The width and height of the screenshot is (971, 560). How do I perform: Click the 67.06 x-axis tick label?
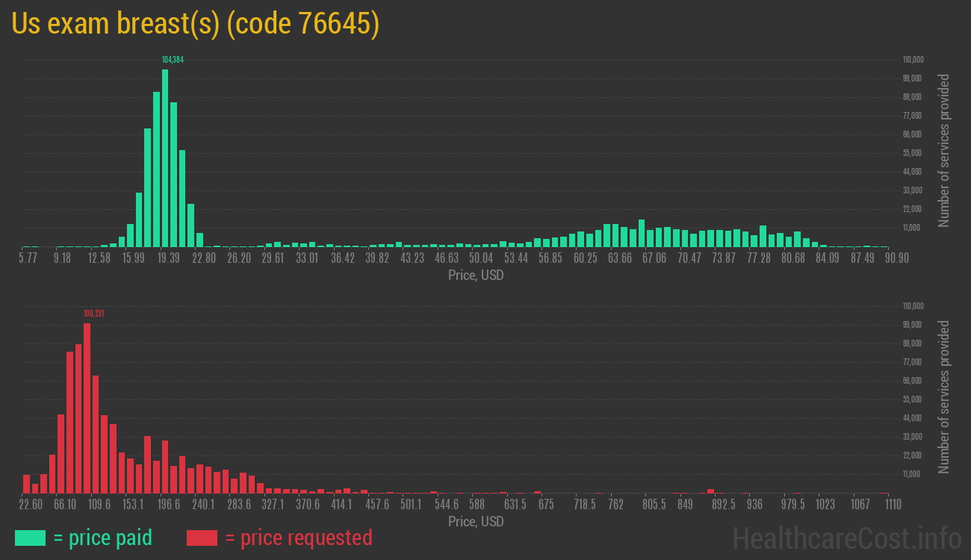(x=654, y=258)
